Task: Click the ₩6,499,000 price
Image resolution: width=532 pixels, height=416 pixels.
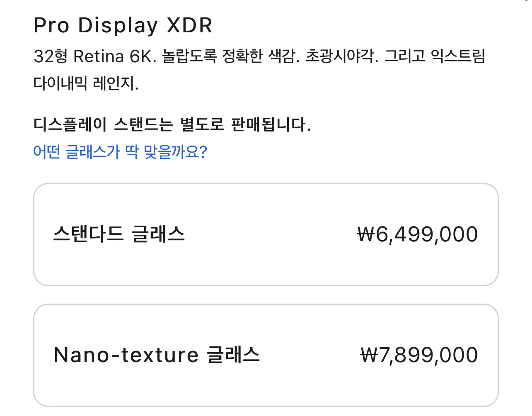Action: 417,234
